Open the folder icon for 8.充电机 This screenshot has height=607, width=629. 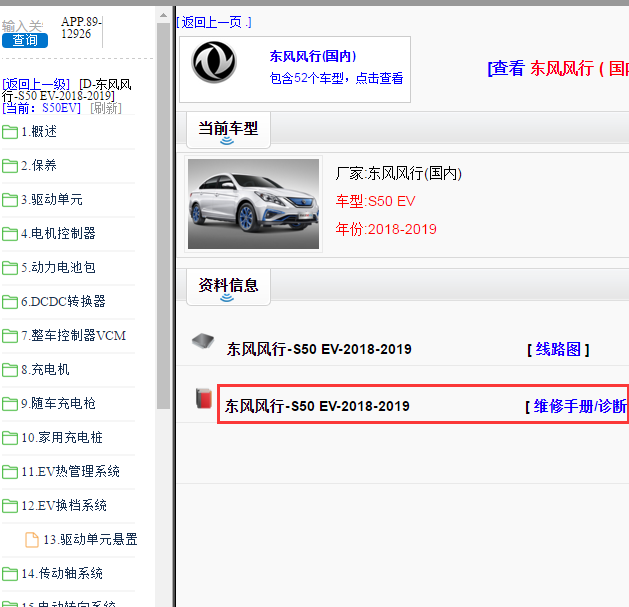[x=10, y=370]
